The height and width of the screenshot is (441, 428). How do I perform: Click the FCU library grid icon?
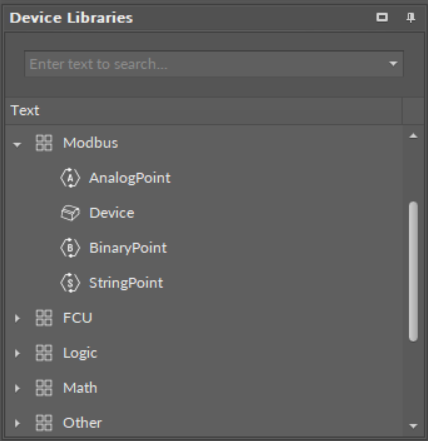[x=44, y=318]
